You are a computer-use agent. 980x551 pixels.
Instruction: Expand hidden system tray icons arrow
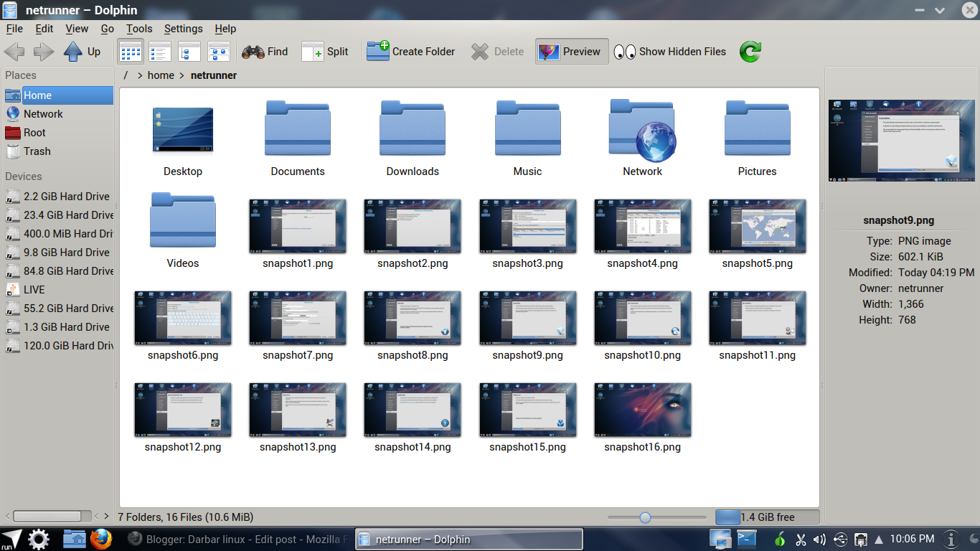click(x=878, y=539)
